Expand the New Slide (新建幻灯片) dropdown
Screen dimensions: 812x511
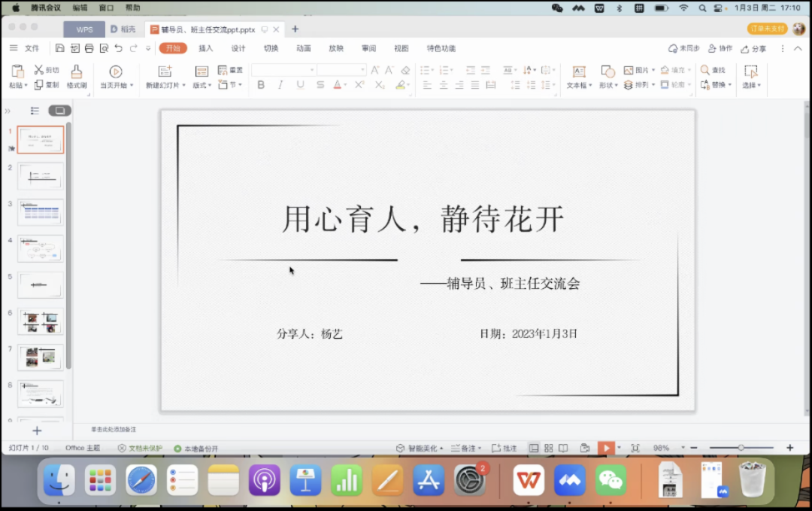(182, 86)
